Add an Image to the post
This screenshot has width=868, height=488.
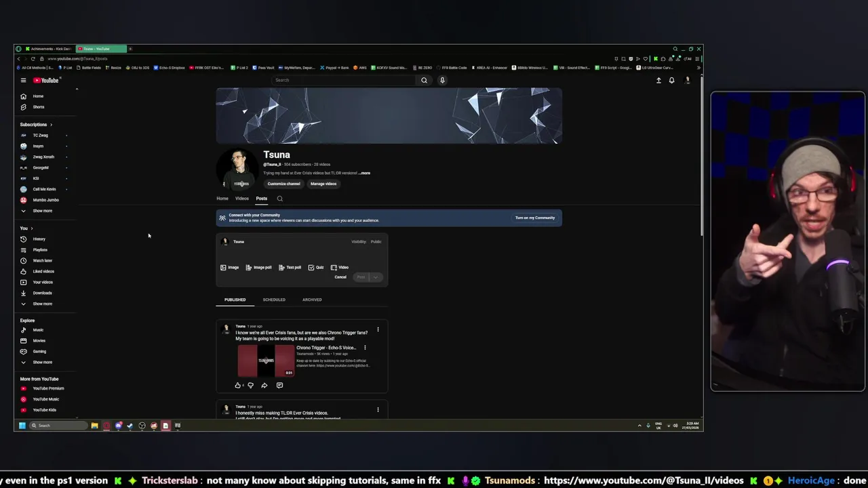229,268
